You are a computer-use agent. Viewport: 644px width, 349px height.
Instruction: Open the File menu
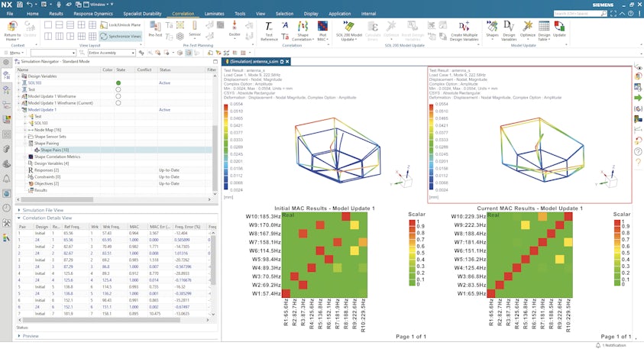click(x=10, y=14)
